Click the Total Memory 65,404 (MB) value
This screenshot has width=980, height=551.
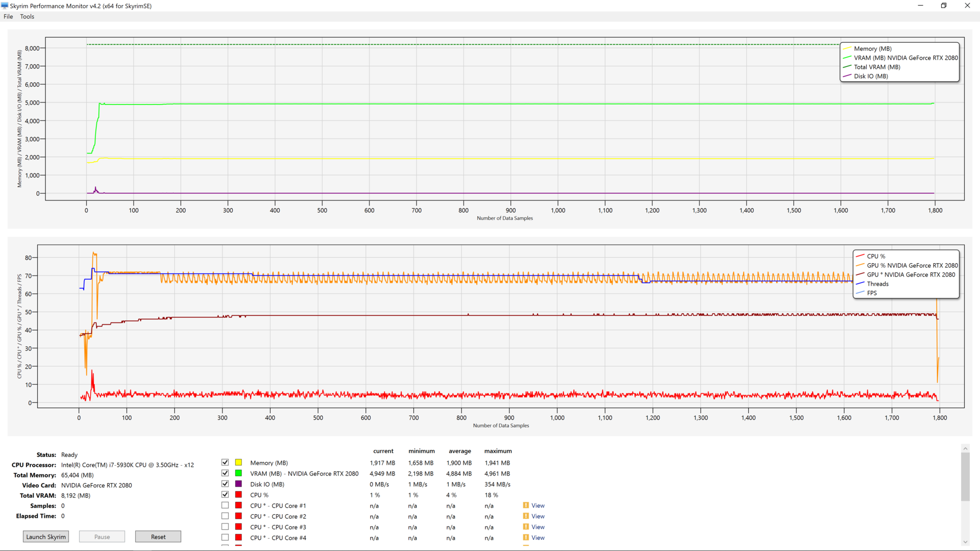(x=77, y=475)
